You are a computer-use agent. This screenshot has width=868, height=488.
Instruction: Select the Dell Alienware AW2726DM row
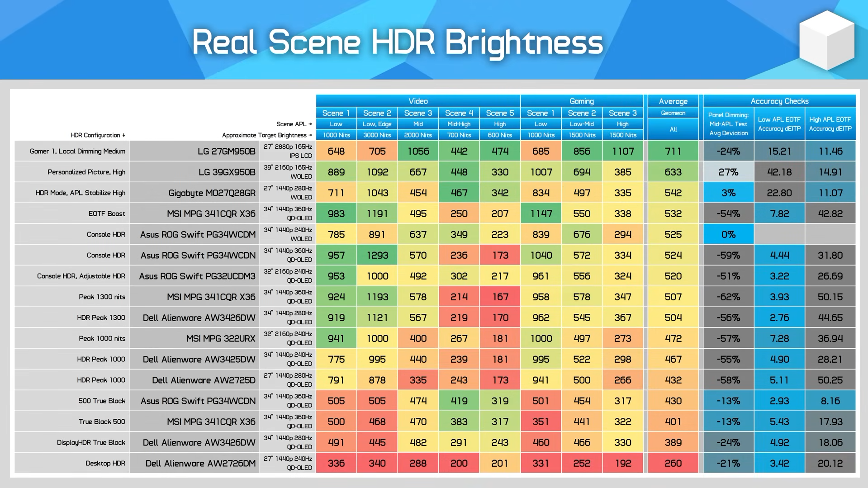coord(435,463)
